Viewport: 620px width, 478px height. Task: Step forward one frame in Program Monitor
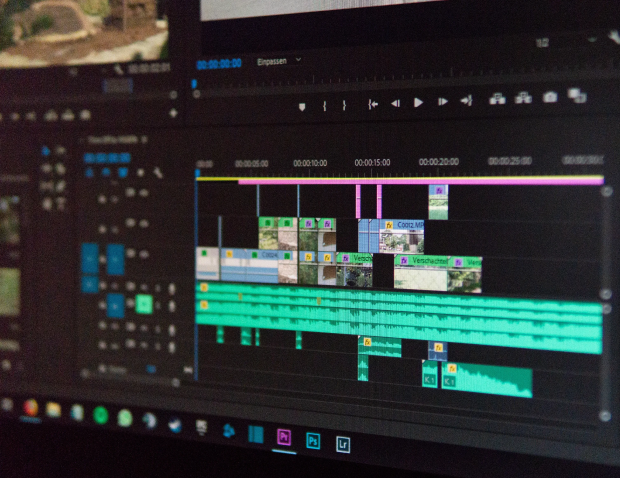442,102
